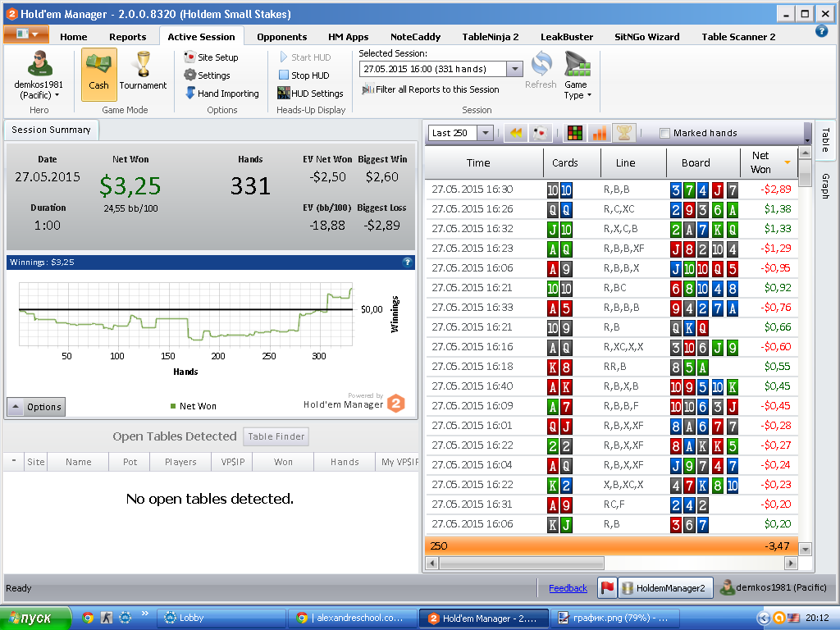840x630 pixels.
Task: Select Cash game mode
Action: [98, 74]
